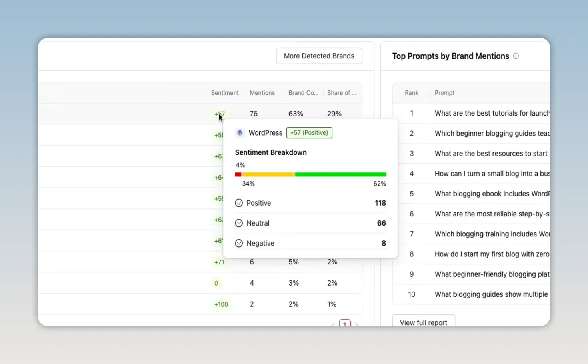Viewport: 588px width, 364px height.
Task: Click the Prompt column header
Action: (444, 93)
